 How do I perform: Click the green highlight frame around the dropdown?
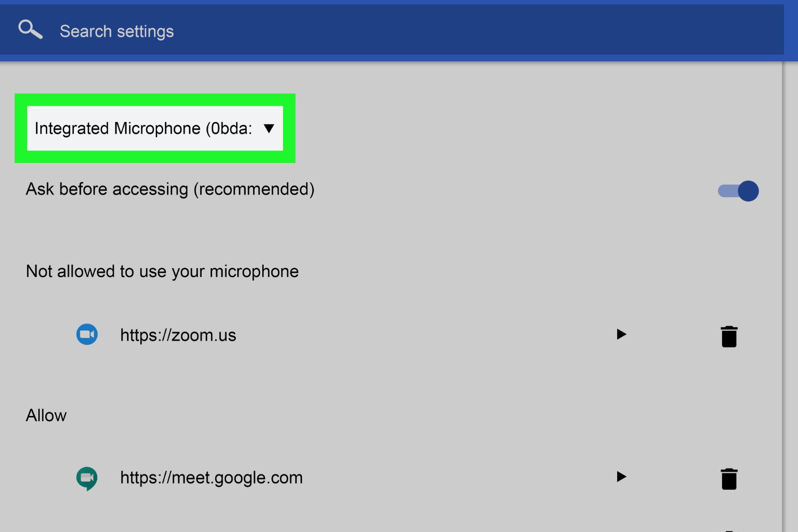coord(154,100)
